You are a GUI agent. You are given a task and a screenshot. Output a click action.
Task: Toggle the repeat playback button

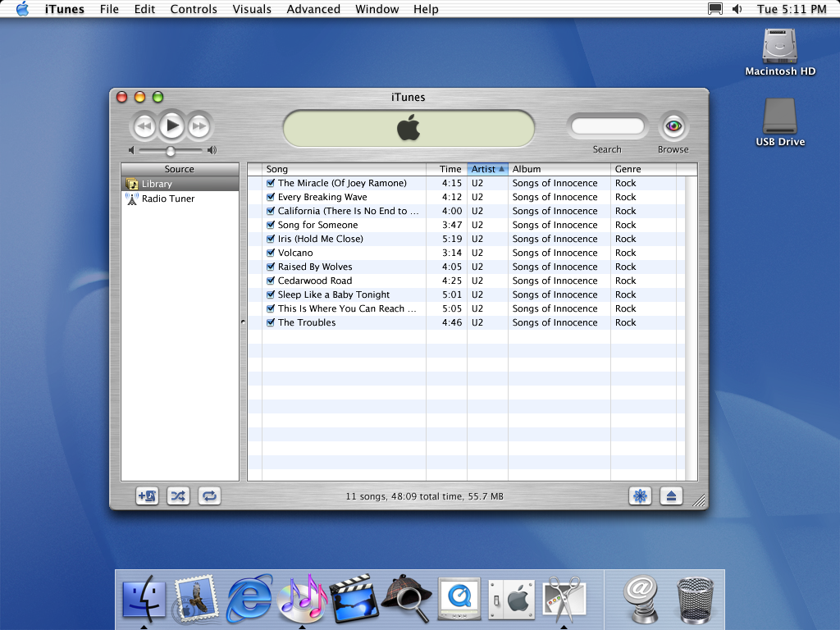[209, 495]
